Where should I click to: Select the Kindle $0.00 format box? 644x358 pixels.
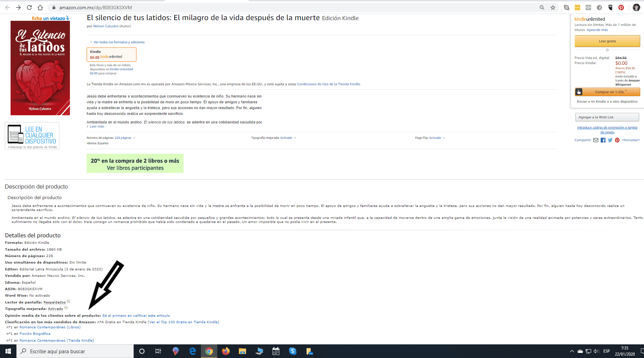point(112,55)
